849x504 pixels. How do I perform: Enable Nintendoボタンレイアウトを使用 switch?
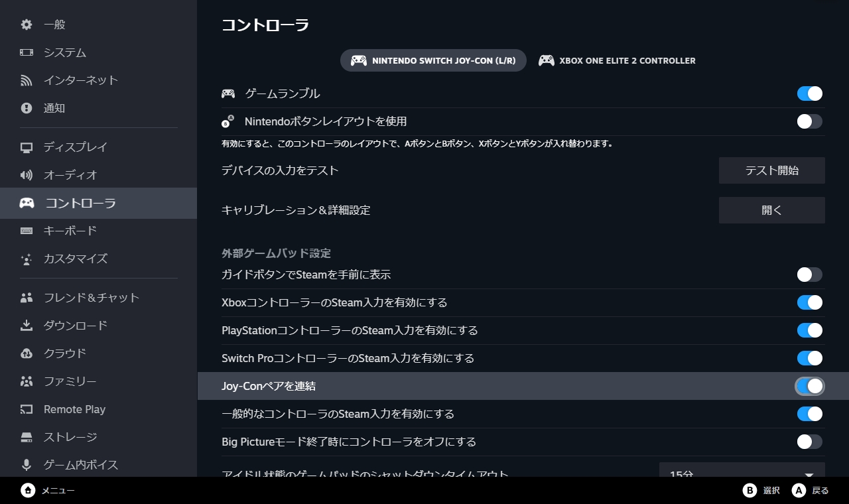(810, 121)
